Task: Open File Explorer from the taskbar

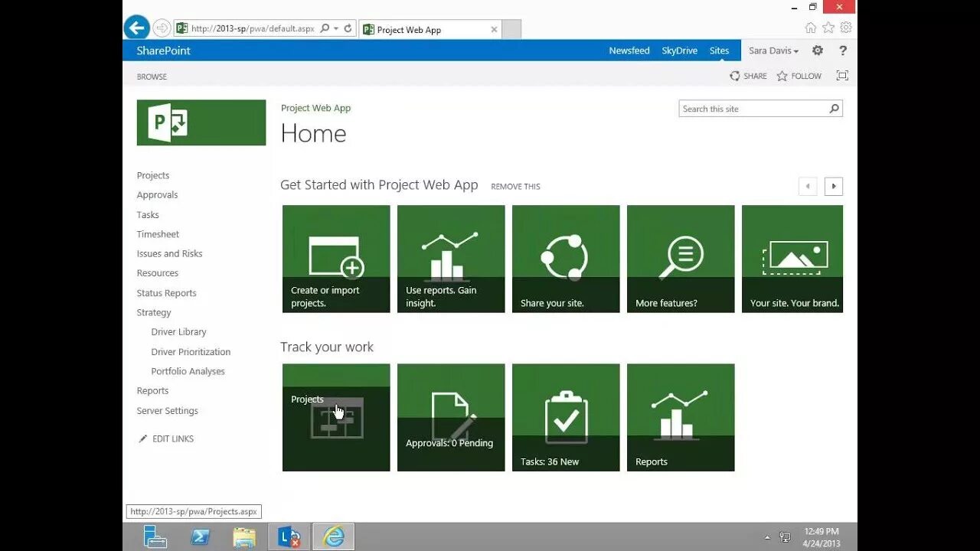Action: coord(244,537)
